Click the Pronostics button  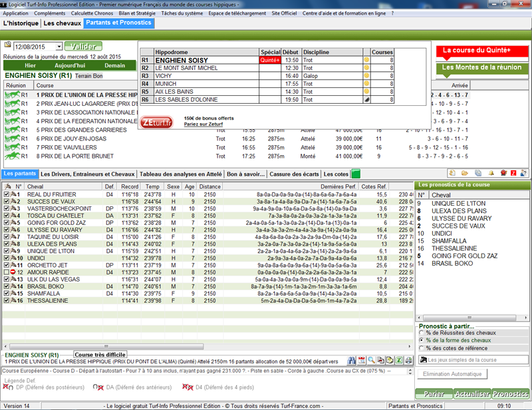click(x=510, y=394)
